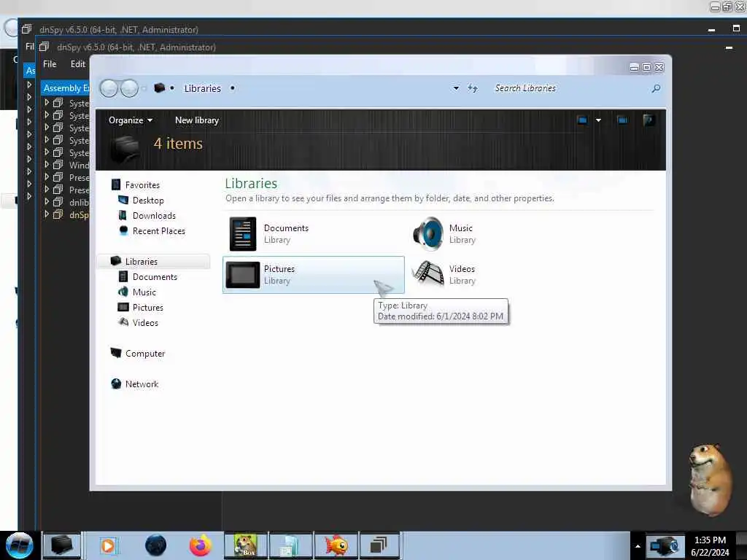
Task: Open the view options dropdown arrow
Action: 598,120
